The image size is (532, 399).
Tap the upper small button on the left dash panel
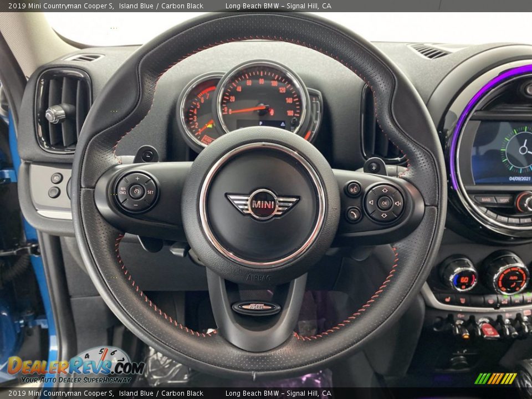[57, 178]
